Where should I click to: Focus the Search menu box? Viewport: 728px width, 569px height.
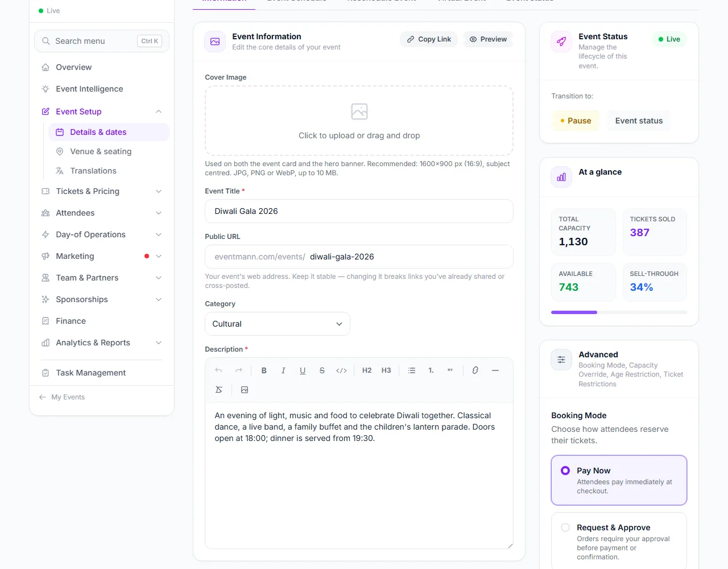click(102, 41)
